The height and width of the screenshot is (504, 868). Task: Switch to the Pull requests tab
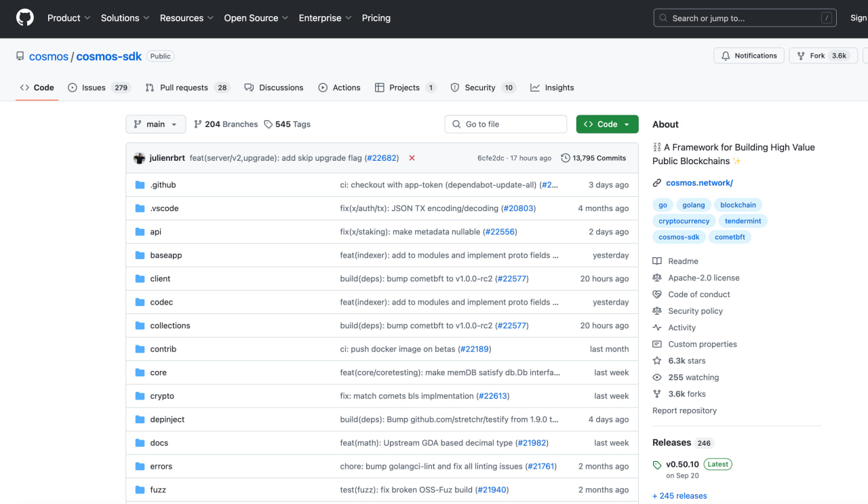tap(188, 88)
